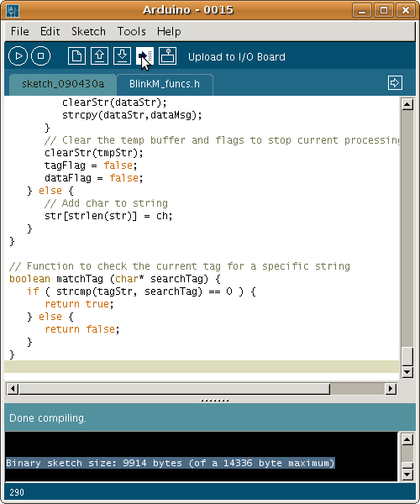Click the dotted divider handle above console

point(215,401)
